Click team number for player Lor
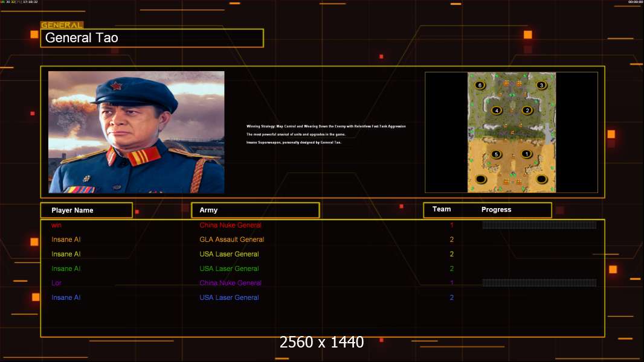 pos(452,283)
